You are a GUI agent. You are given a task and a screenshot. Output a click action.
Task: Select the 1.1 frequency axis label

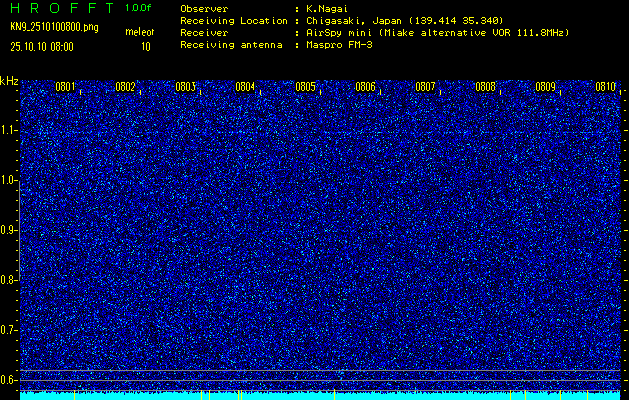pyautogui.click(x=9, y=130)
